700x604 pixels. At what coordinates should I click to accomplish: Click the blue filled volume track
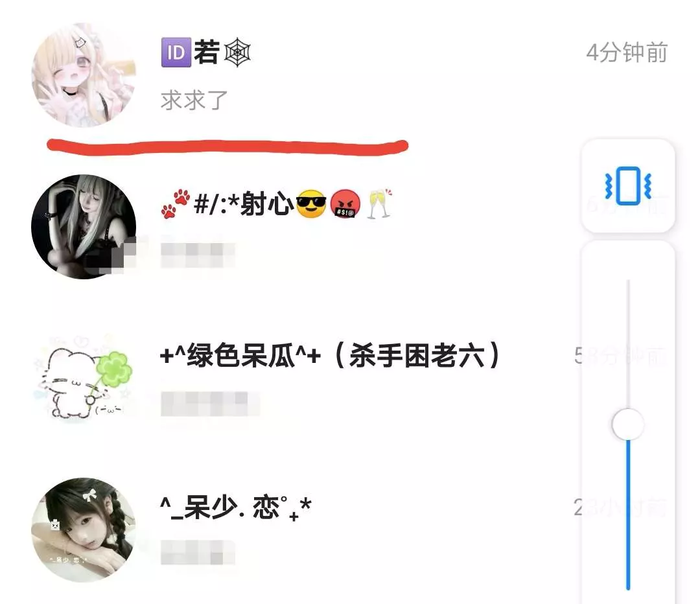(x=627, y=515)
